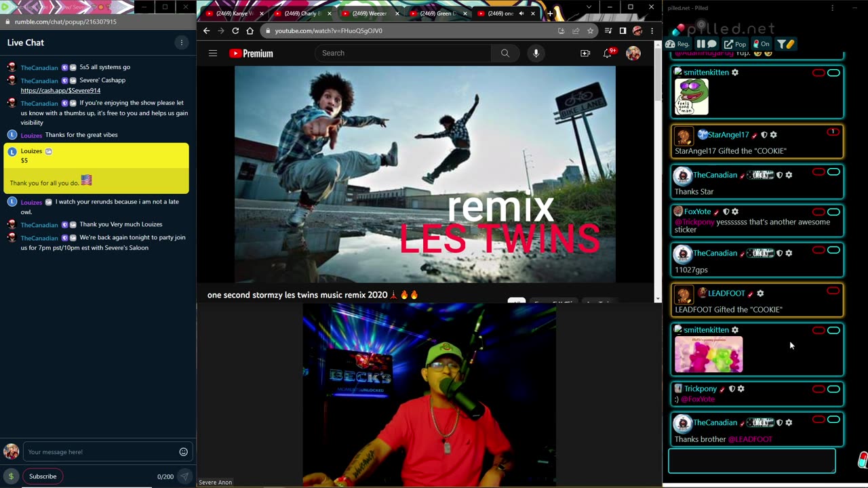Click the Les Twins remix video player
This screenshot has width=868, height=488.
pos(425,174)
